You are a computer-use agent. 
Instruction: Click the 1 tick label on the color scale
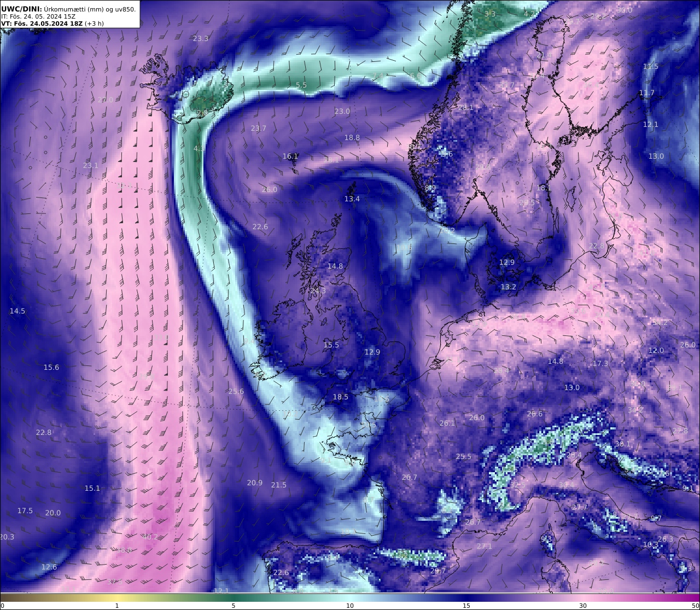116,606
